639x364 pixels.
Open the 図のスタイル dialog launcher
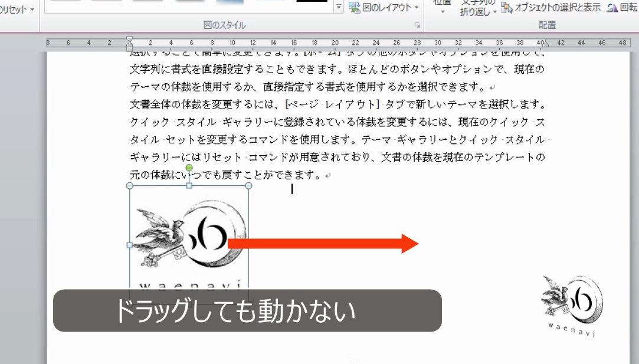pos(417,25)
